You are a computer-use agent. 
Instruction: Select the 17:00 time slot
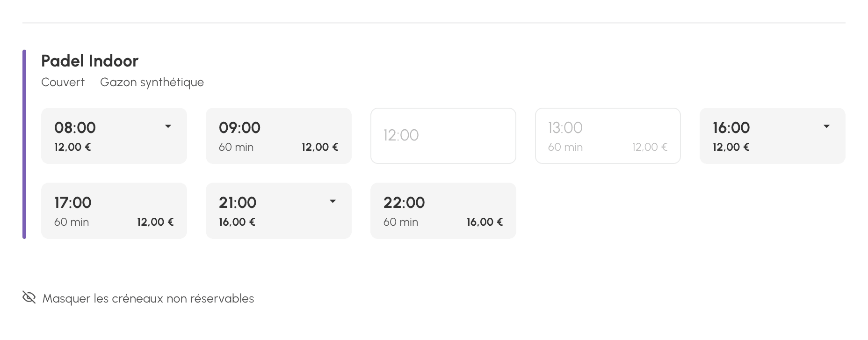click(x=114, y=211)
